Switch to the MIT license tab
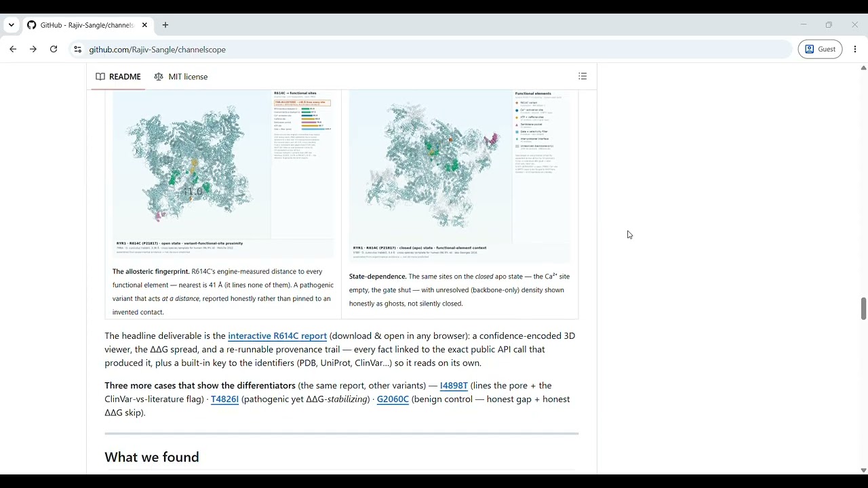 point(181,77)
